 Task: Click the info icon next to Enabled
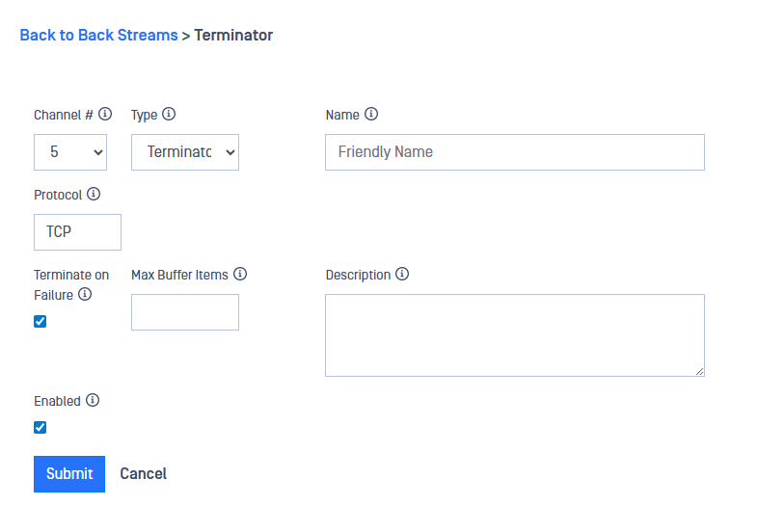point(93,400)
